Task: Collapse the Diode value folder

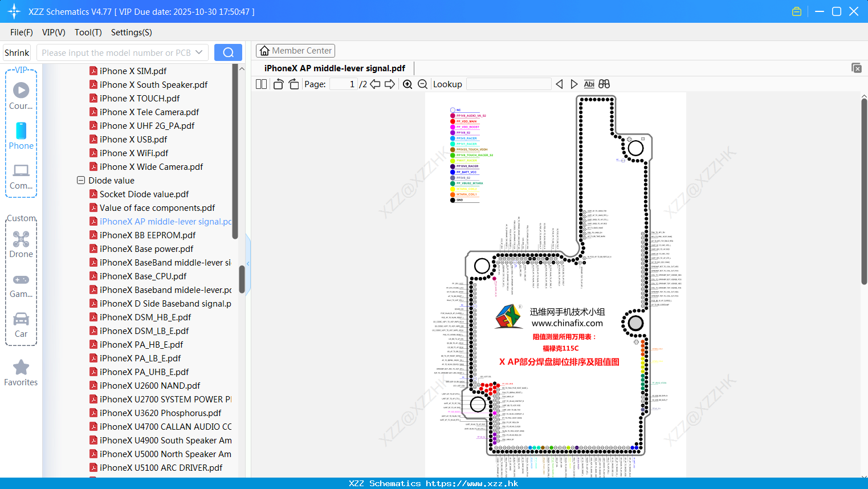Action: coord(81,180)
